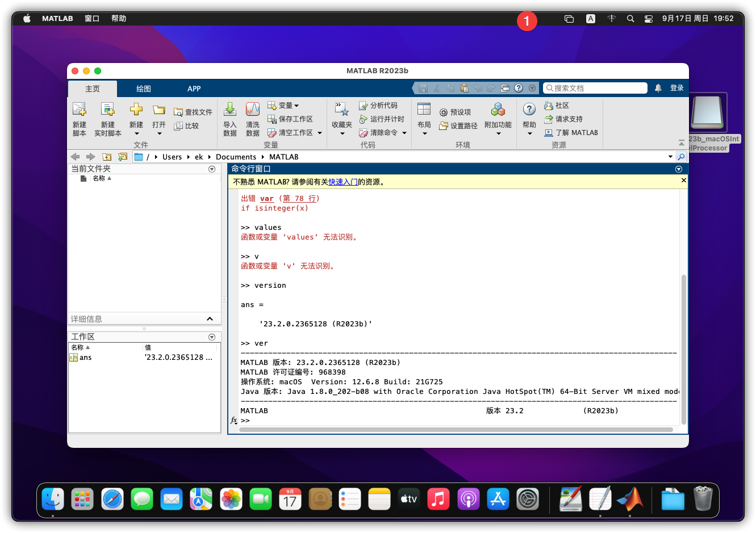Image resolution: width=756 pixels, height=533 pixels.
Task: Switch to the 主页 (Home) tab
Action: click(93, 89)
